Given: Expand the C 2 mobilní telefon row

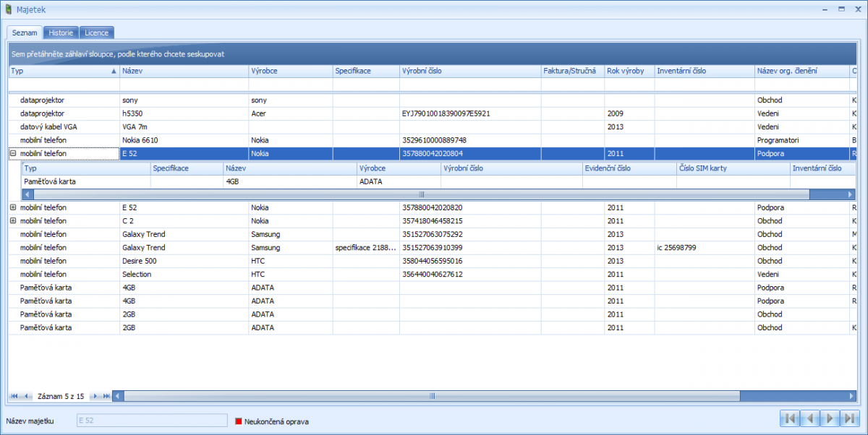Looking at the screenshot, I should (x=13, y=220).
